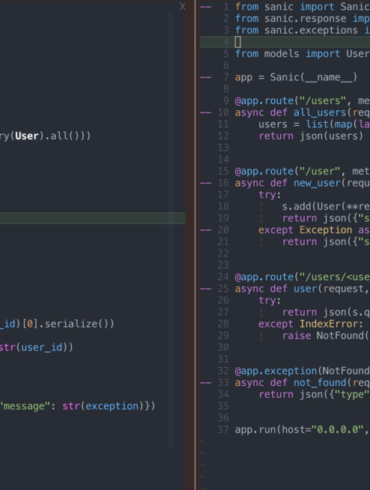Viewport: 370px width, 490px height.
Task: Click "from models import" on line 5
Action: coord(288,54)
